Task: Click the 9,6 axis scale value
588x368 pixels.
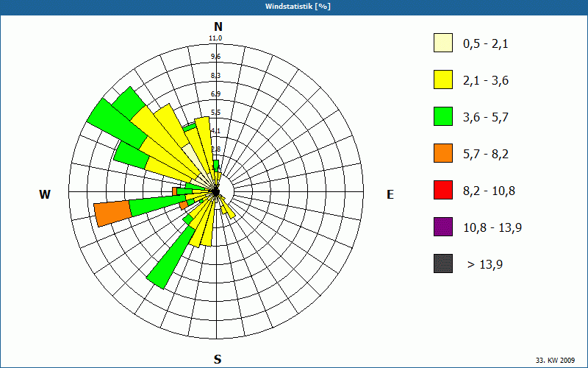Action: 215,57
